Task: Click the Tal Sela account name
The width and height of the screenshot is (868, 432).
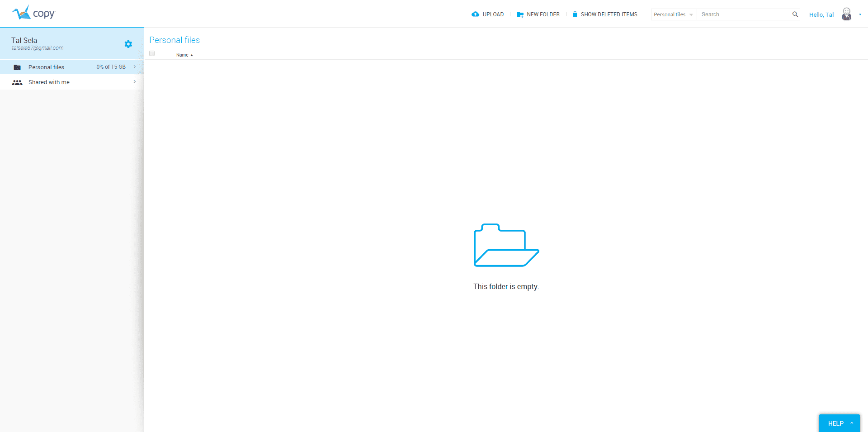Action: [x=24, y=40]
